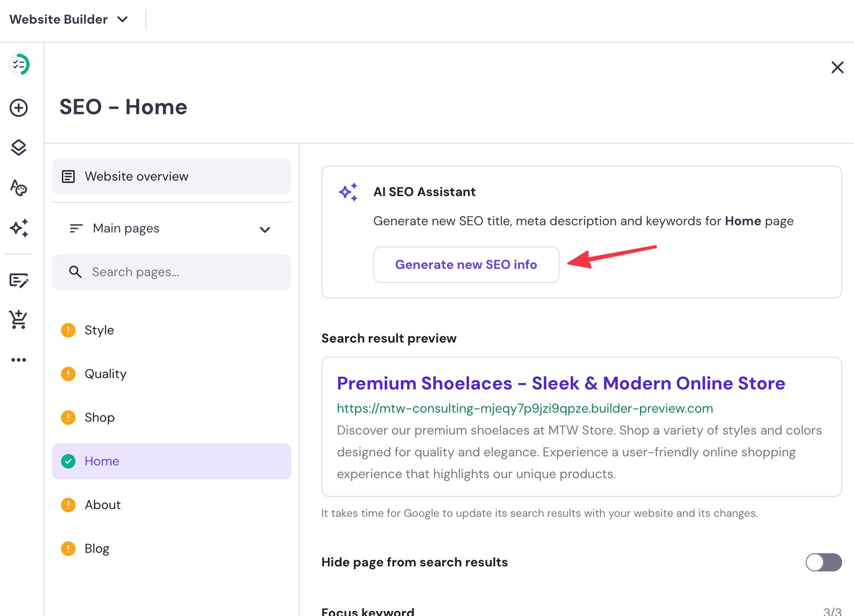Image resolution: width=854 pixels, height=616 pixels.
Task: Click the warning indicator beside Style
Action: point(68,330)
